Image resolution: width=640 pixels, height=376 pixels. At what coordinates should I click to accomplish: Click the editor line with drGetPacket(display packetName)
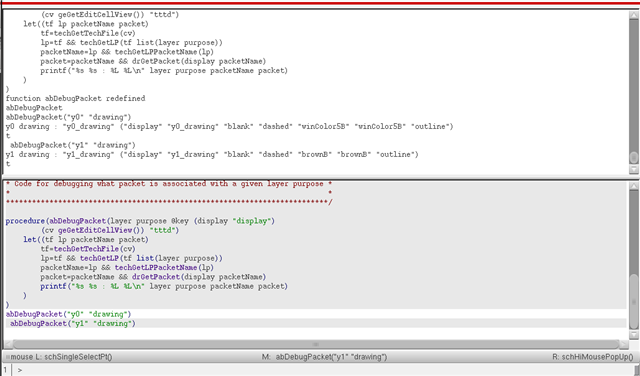click(x=153, y=277)
